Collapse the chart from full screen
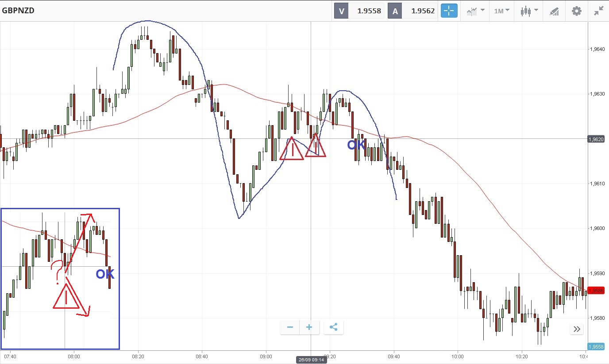Viewport: 609px width, 364px height. click(x=598, y=11)
